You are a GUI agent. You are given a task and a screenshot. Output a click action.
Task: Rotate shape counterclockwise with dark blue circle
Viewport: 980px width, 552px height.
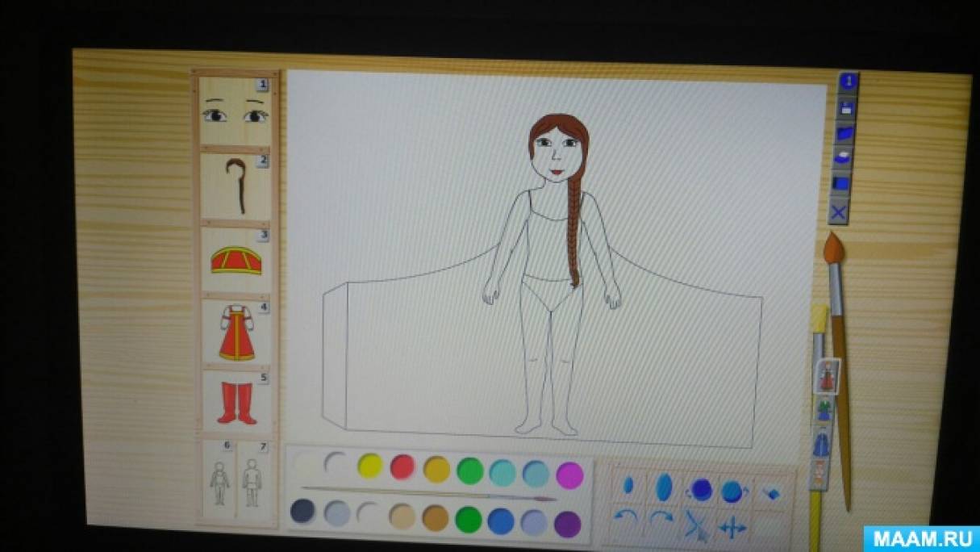point(700,489)
